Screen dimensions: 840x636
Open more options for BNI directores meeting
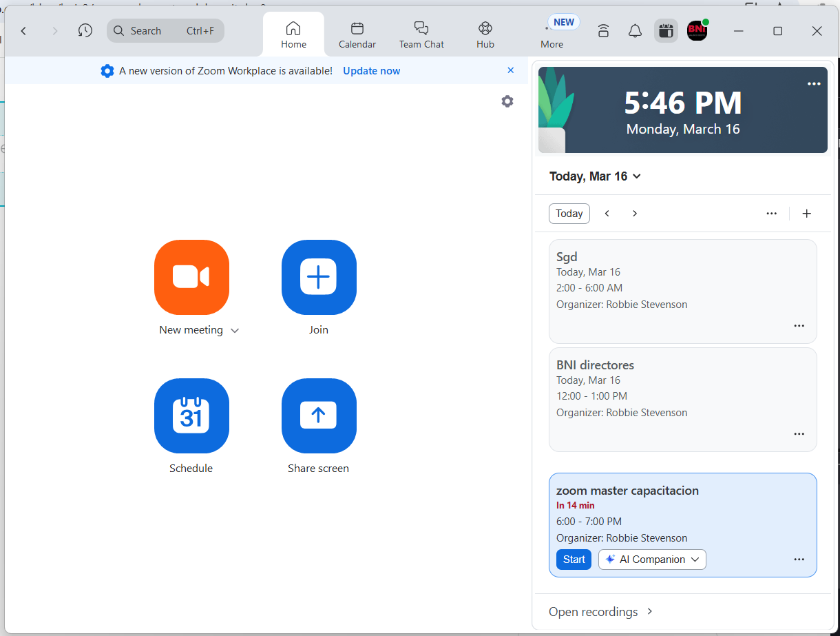point(799,434)
